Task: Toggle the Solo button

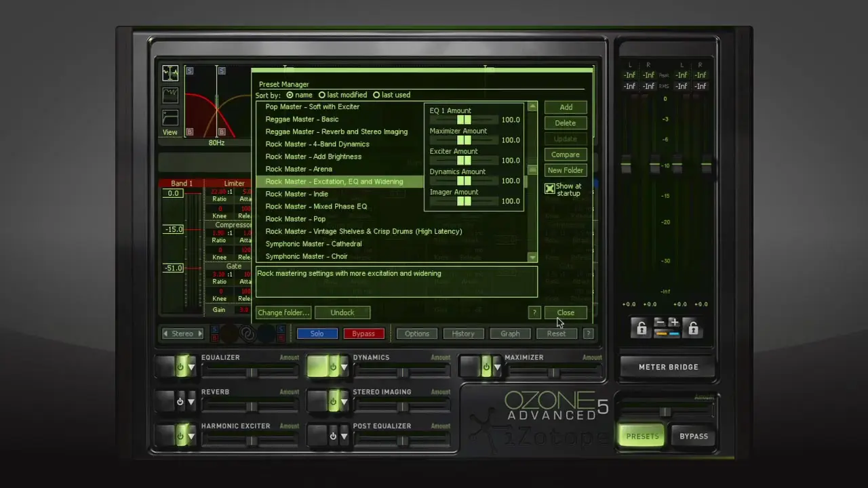Action: pos(317,333)
